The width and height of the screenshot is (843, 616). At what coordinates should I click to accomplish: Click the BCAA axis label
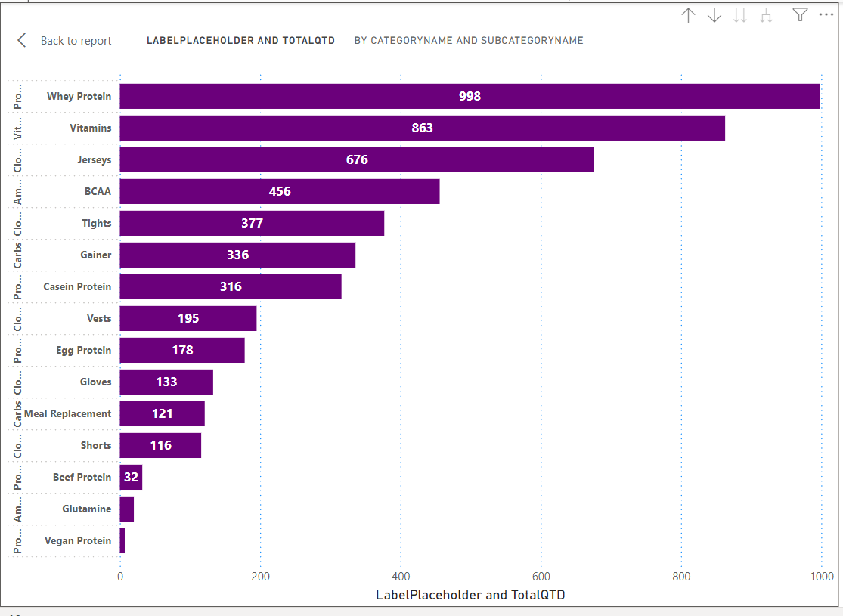coord(98,191)
